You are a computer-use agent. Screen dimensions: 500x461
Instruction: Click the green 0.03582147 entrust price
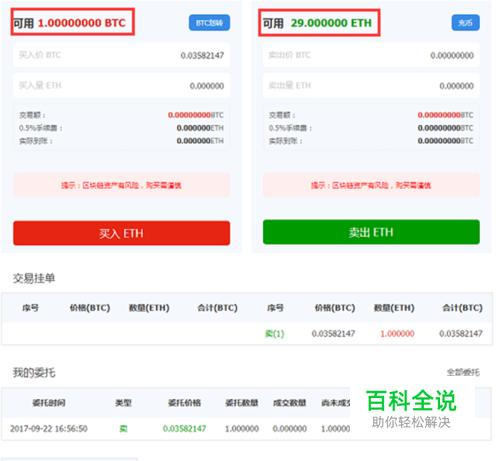pos(184,428)
